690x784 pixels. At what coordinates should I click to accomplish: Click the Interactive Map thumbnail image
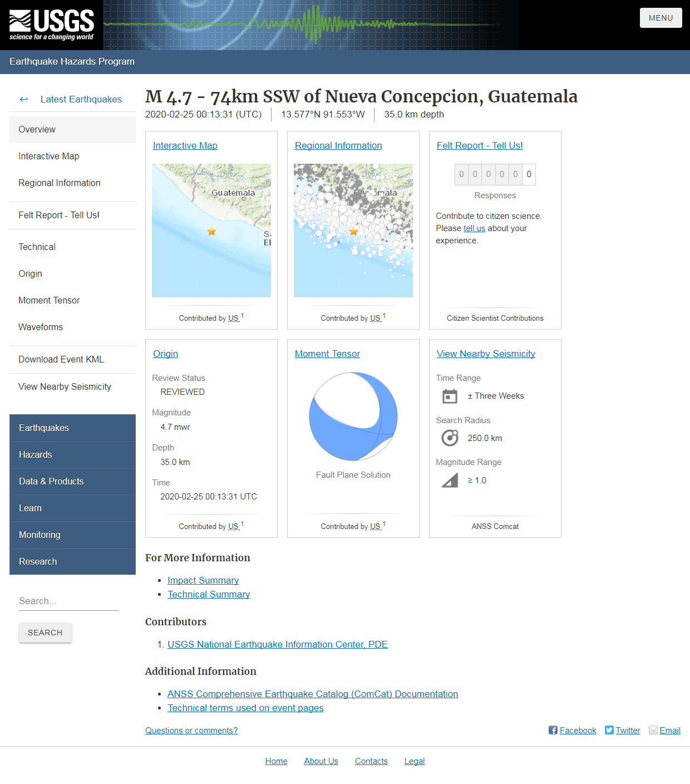click(211, 231)
